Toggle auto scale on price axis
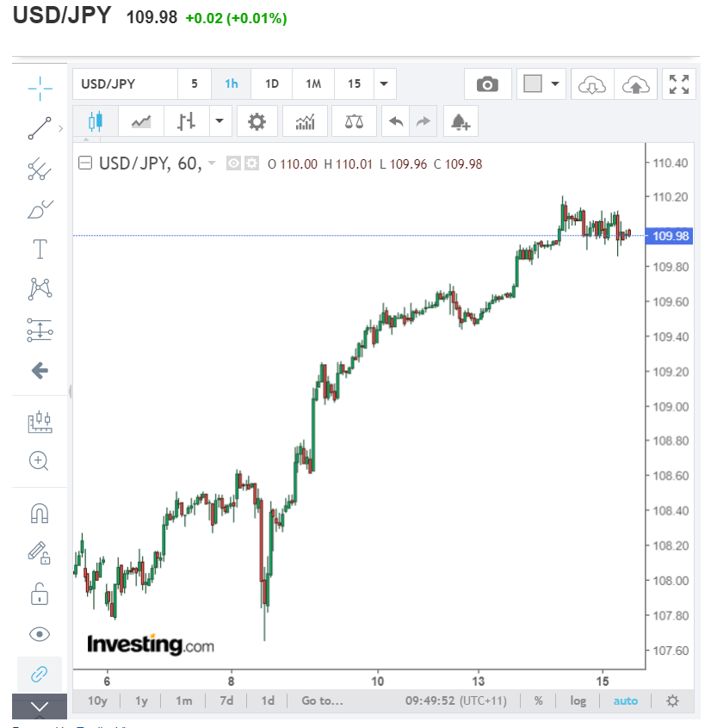 click(625, 700)
